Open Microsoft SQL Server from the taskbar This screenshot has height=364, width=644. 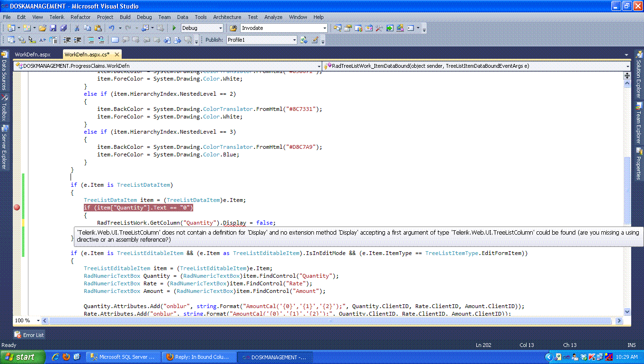coord(123,357)
